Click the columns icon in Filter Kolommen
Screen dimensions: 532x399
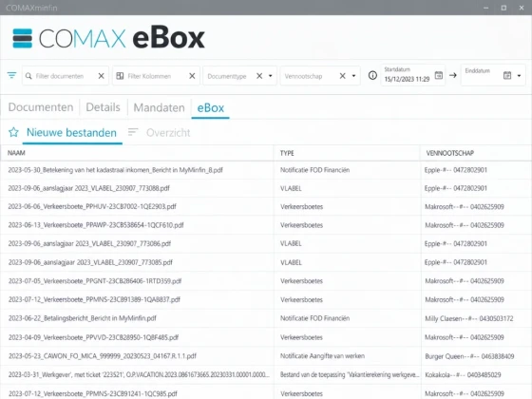click(120, 76)
